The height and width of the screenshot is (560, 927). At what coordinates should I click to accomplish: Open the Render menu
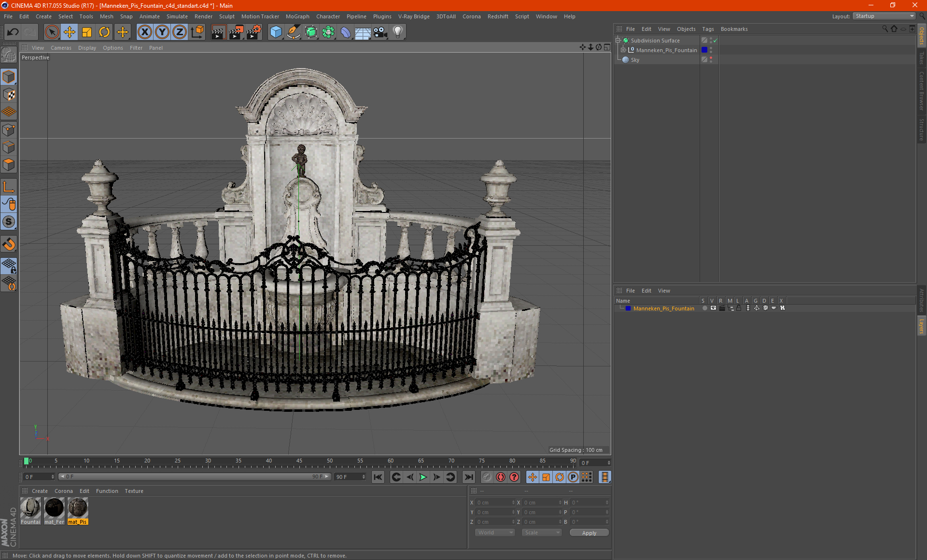203,16
